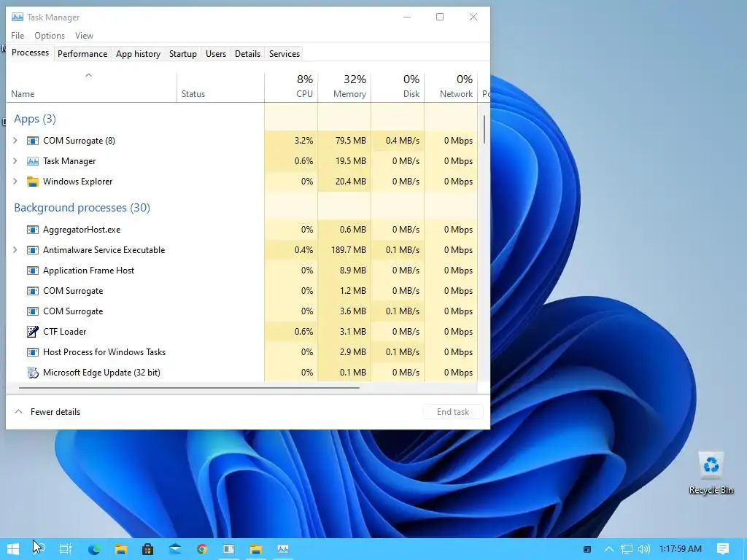Switch to the App history tab
This screenshot has height=560, width=747.
(x=138, y=54)
